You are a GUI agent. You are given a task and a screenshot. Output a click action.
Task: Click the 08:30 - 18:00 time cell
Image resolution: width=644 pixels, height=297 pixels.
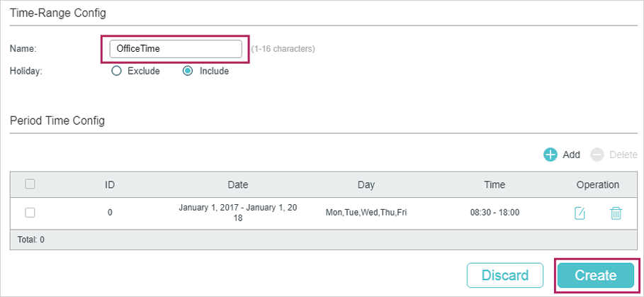click(495, 213)
